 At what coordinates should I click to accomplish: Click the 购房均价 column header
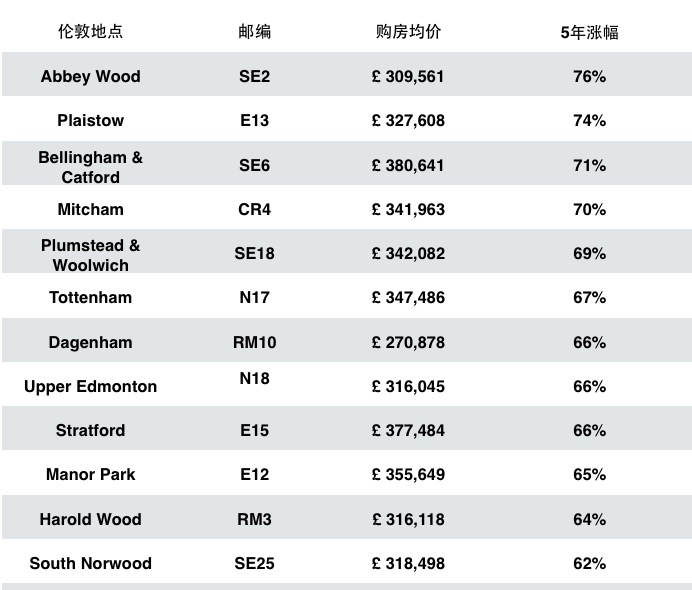click(x=408, y=31)
